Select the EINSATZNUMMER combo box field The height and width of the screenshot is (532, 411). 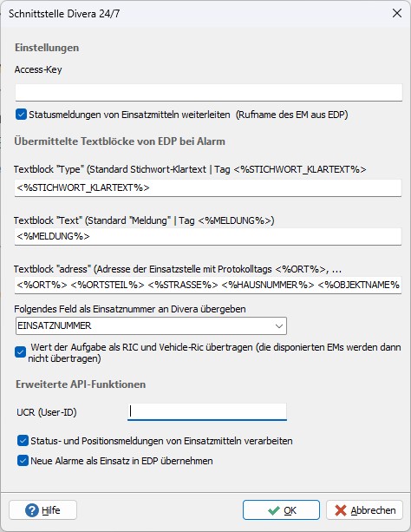(151, 326)
